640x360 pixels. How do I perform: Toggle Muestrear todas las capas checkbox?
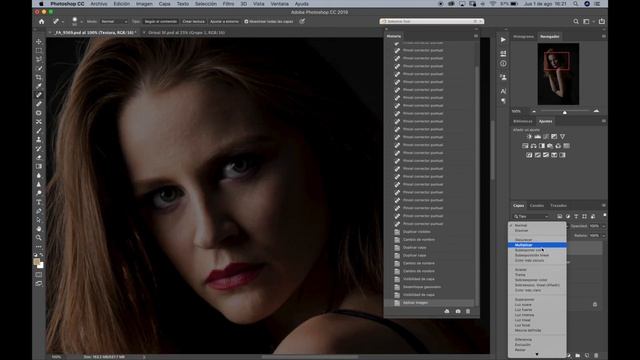[x=246, y=21]
